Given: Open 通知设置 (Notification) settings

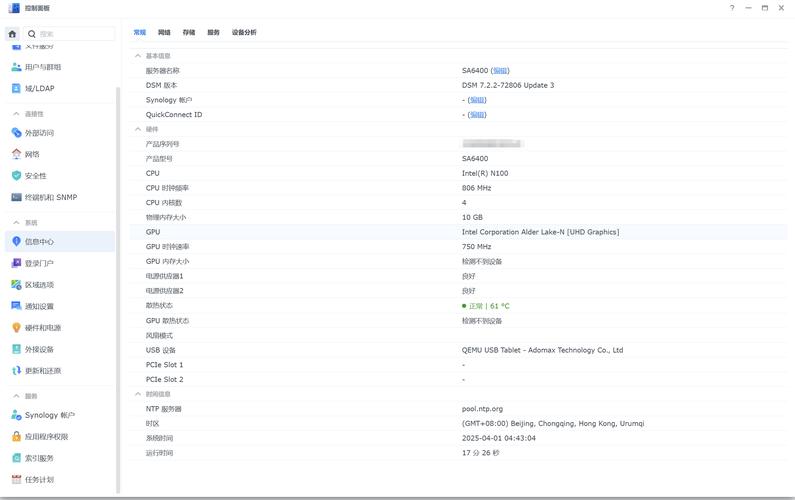Looking at the screenshot, I should point(39,307).
